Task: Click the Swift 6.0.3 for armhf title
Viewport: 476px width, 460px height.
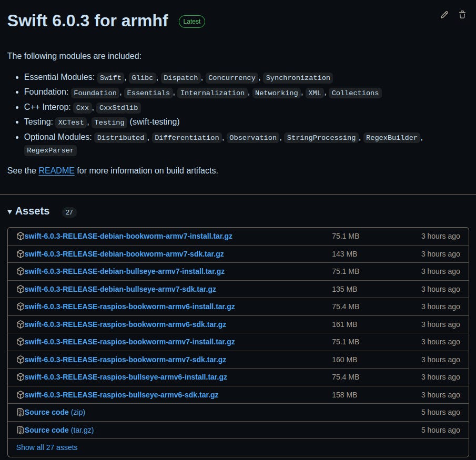Action: [88, 21]
